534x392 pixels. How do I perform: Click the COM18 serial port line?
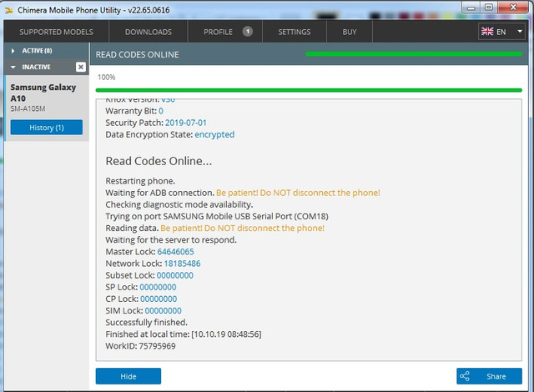click(x=217, y=216)
